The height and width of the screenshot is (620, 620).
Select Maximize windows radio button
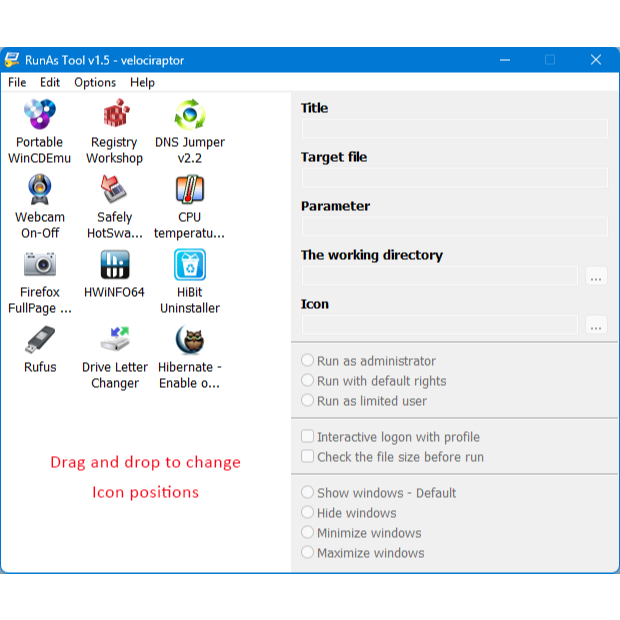click(307, 552)
